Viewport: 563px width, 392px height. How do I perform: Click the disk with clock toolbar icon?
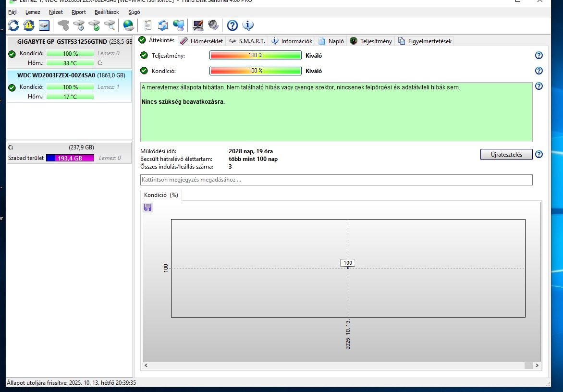(x=79, y=25)
